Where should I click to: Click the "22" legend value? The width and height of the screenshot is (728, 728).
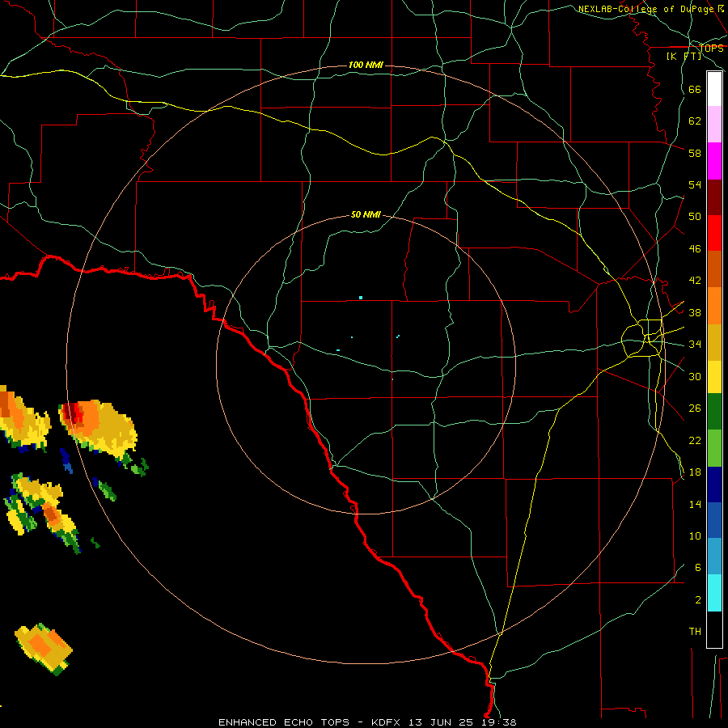695,441
